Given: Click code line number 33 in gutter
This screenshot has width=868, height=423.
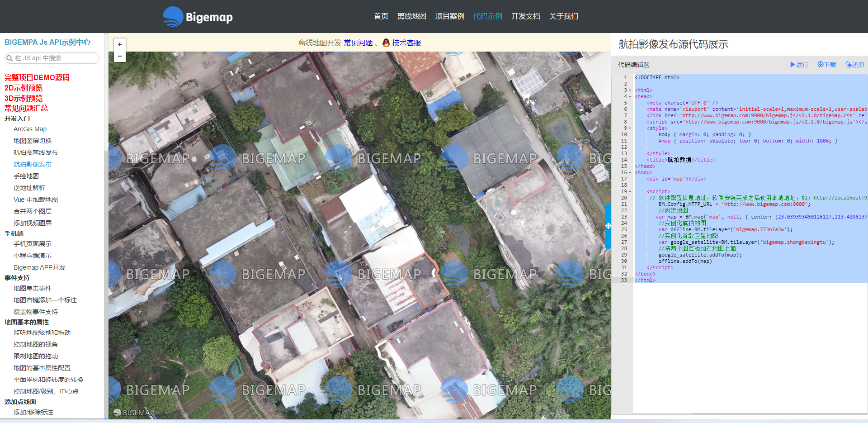Looking at the screenshot, I should [624, 280].
